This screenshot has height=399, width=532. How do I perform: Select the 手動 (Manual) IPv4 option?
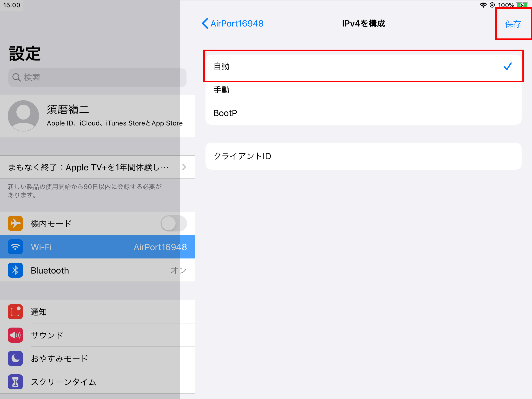(x=363, y=90)
